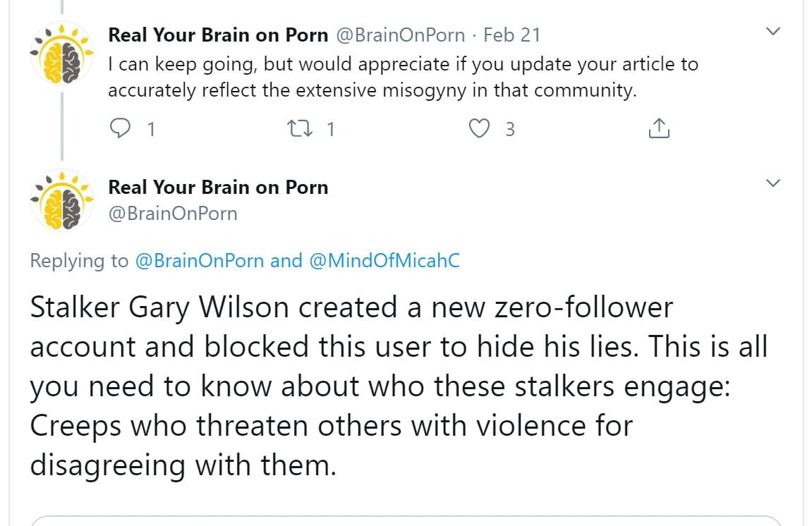Click the like count number 3
Viewport: 812px width, 526px height.
(x=509, y=129)
